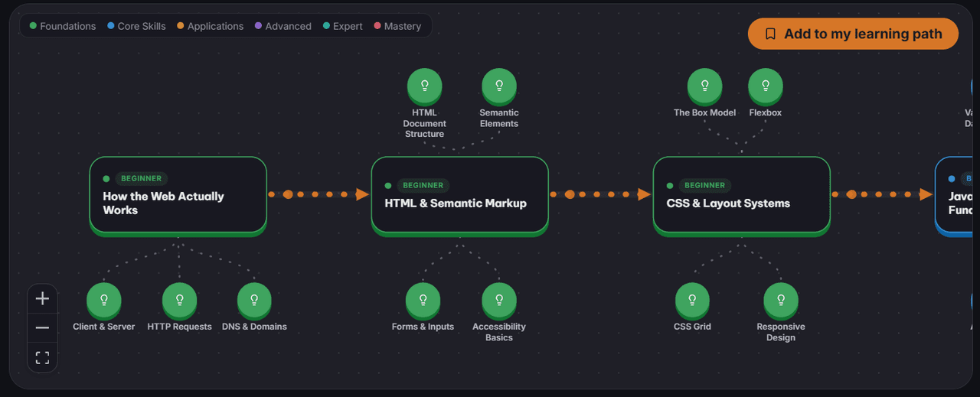Click the Semantic Elements label text

[x=499, y=118]
